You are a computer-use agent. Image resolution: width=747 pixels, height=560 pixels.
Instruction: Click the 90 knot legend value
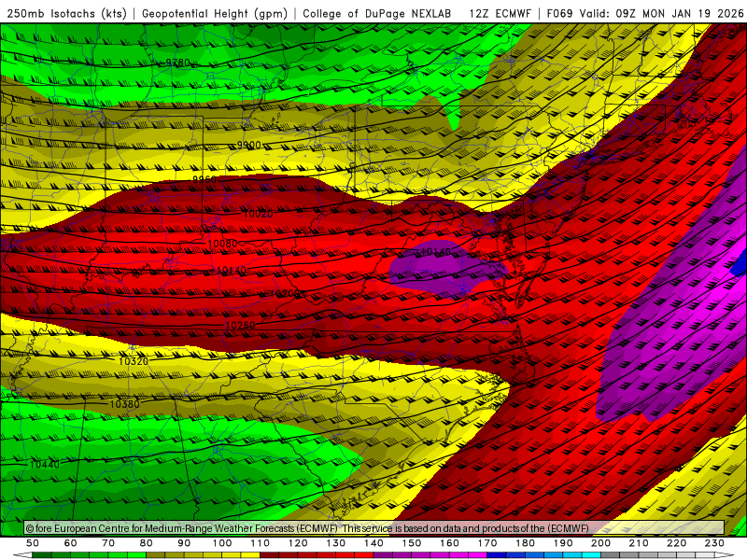184,543
